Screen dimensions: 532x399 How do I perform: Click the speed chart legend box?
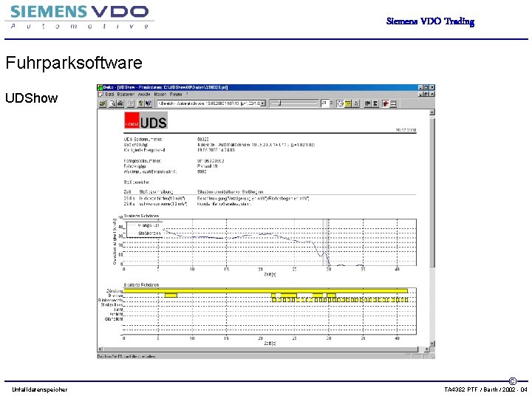[x=144, y=229]
